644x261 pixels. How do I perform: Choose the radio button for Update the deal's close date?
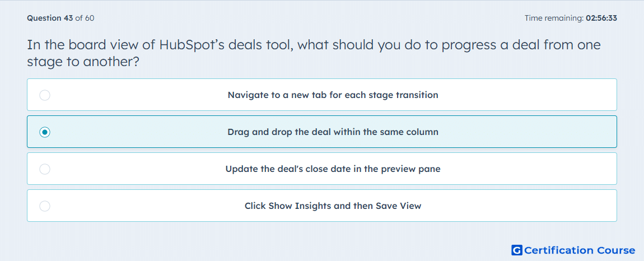pyautogui.click(x=45, y=169)
